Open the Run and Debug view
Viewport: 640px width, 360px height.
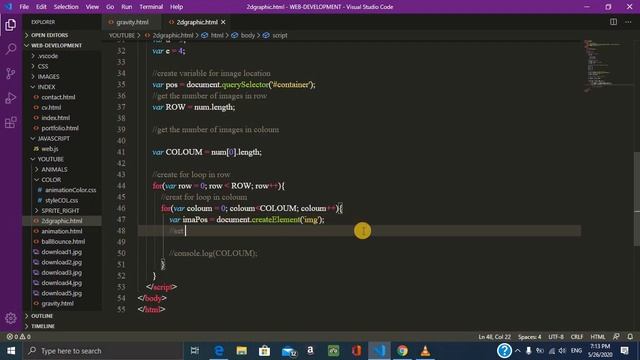click(11, 98)
